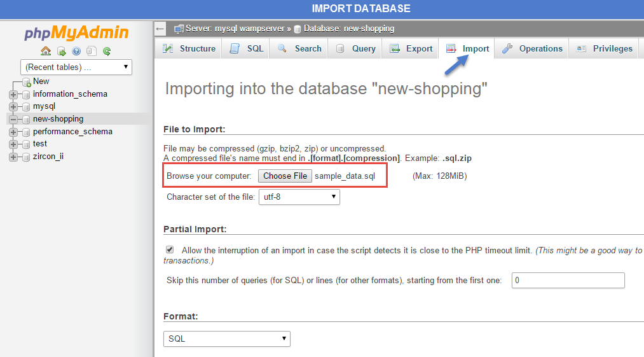
Task: Reload the navigation panel icon
Action: click(x=107, y=51)
